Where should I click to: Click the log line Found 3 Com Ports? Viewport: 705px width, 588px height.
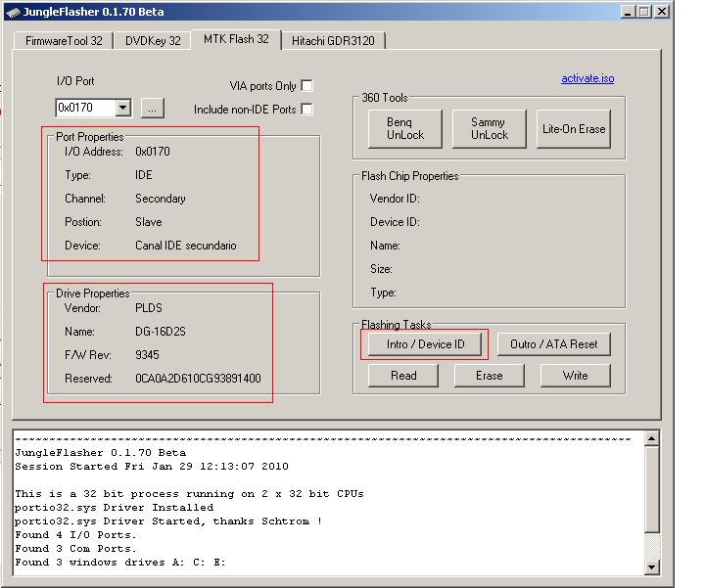click(x=75, y=549)
